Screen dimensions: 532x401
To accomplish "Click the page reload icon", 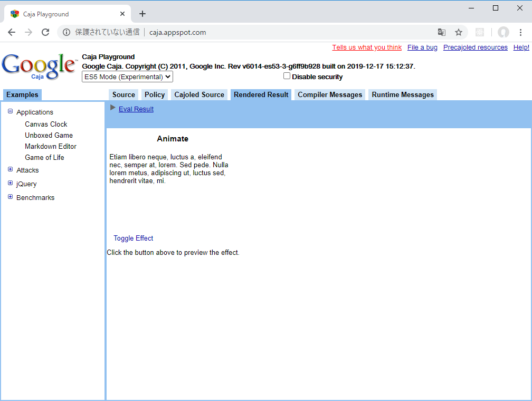I will (45, 32).
